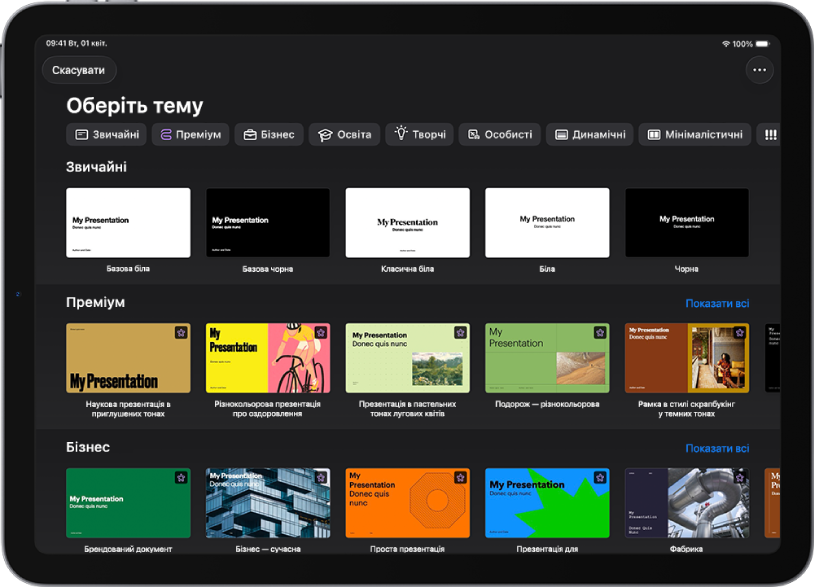The width and height of the screenshot is (814, 588).
Task: Tap the Класична біла label text
Action: click(408, 269)
